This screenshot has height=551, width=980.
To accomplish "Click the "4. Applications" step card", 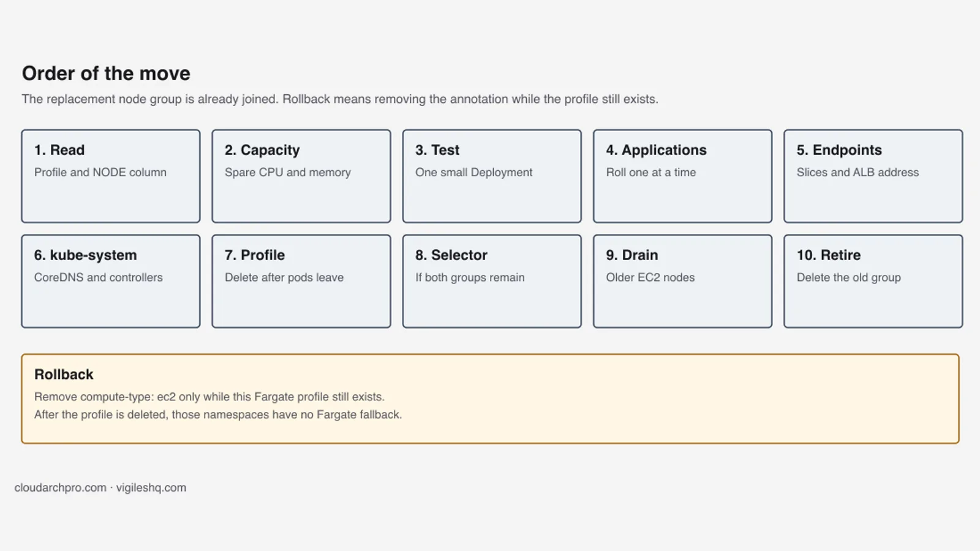I will (x=682, y=176).
